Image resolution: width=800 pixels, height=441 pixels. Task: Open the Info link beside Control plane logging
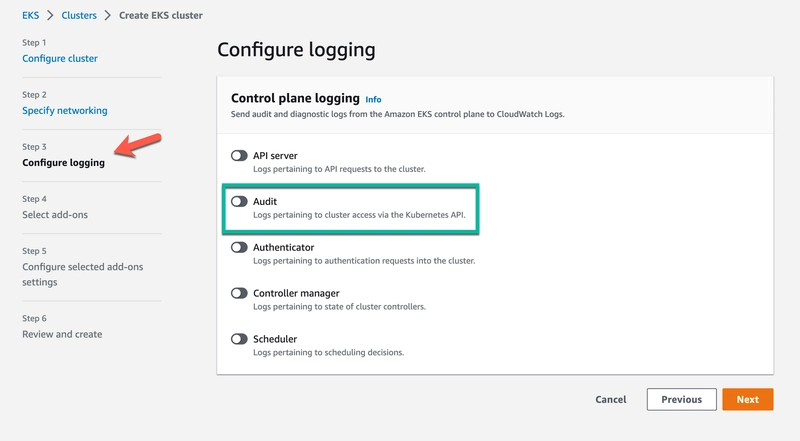pos(373,100)
